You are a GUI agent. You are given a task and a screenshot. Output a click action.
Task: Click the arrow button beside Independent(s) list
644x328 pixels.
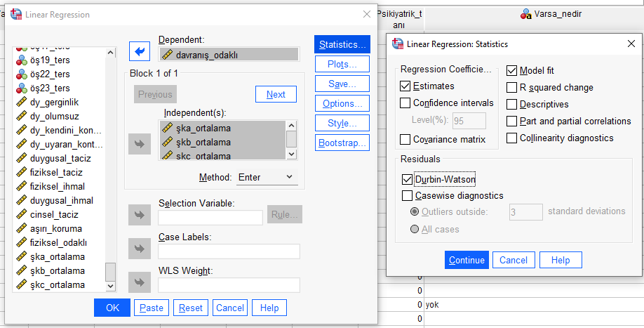pyautogui.click(x=140, y=144)
